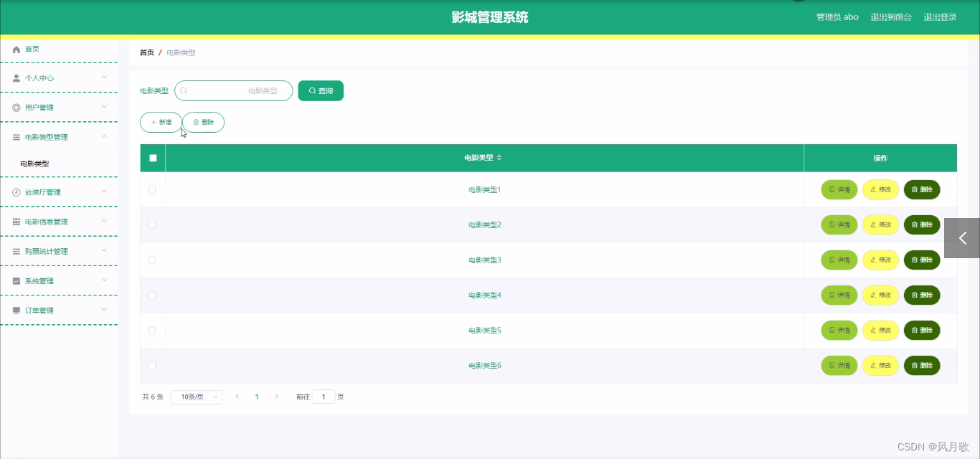Check the box for 电影类型1 row
The height and width of the screenshot is (459, 980).
coord(152,189)
